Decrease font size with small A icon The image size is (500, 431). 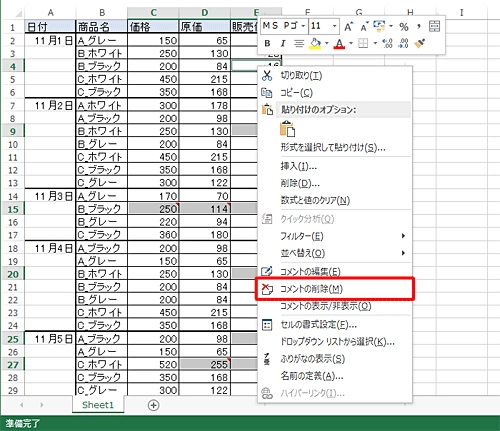coord(364,26)
